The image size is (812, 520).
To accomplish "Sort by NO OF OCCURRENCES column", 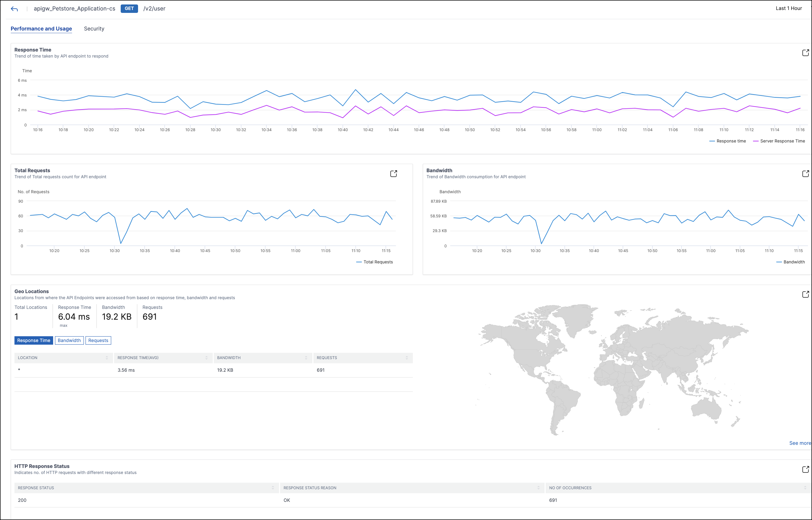I will [x=805, y=488].
